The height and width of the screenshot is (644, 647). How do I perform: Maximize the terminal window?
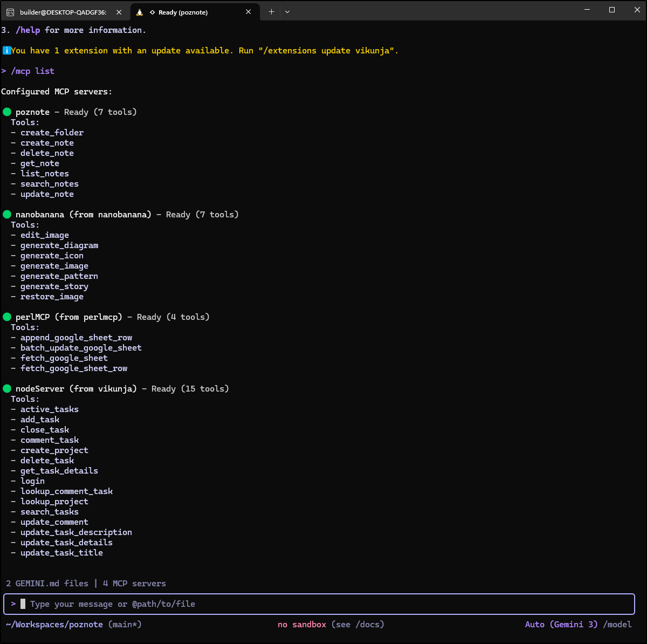click(612, 10)
